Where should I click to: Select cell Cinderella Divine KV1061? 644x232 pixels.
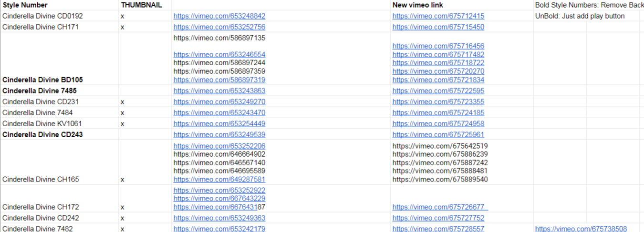click(x=60, y=124)
